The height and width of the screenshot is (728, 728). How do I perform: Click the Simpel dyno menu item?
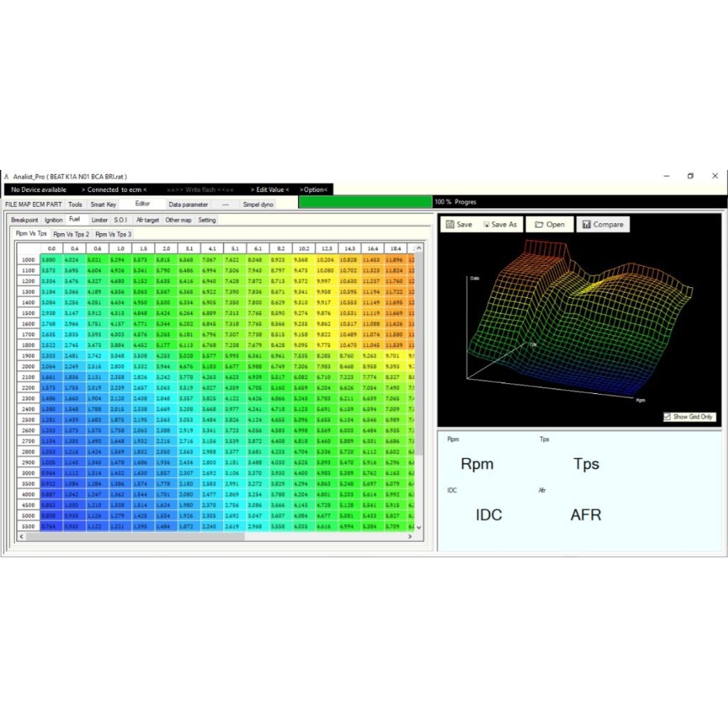coord(257,205)
